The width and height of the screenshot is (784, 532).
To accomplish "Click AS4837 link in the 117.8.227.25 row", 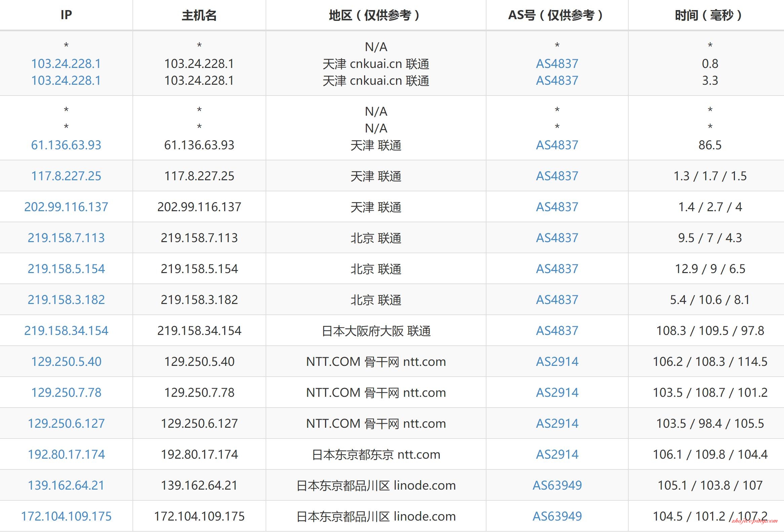I will (557, 176).
